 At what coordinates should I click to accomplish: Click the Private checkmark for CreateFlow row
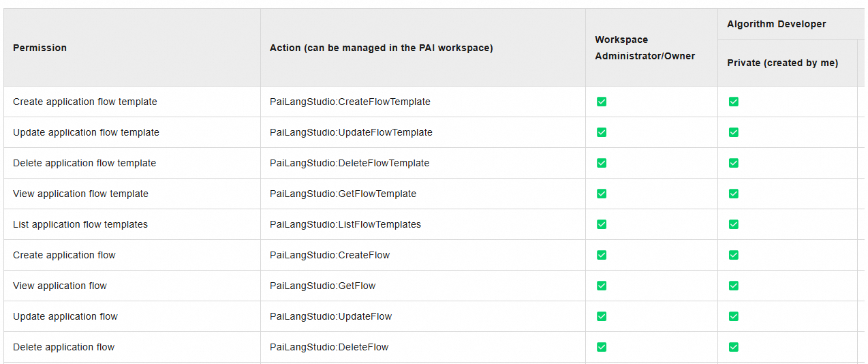[734, 255]
